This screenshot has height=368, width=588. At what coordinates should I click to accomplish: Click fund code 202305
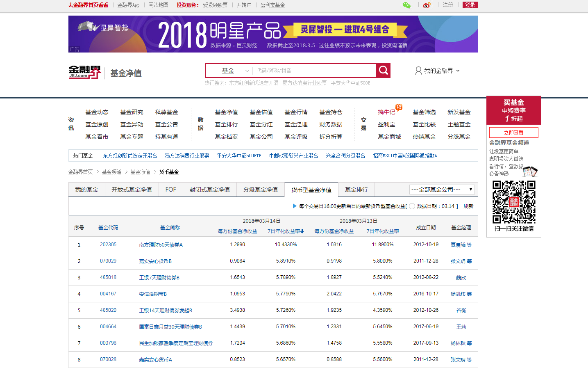point(108,245)
